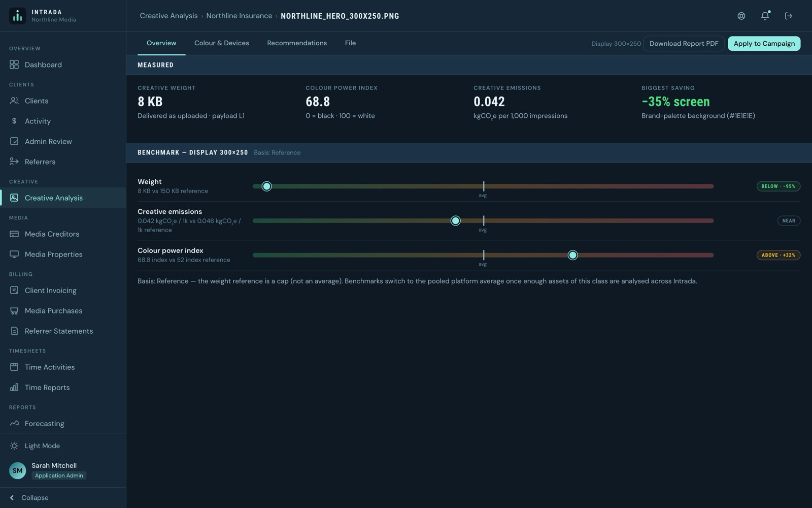This screenshot has height=508, width=812.
Task: Click the ABOVE +32% badge
Action: [x=778, y=255]
